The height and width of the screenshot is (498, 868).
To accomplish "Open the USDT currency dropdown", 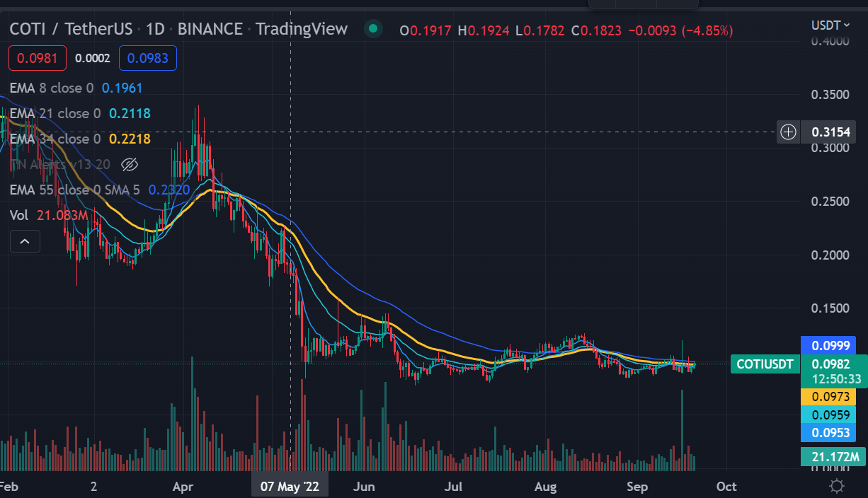I will point(830,25).
